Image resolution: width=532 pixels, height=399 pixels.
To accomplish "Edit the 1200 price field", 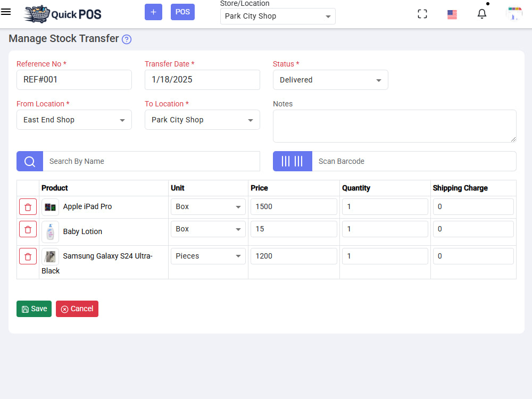I will (x=294, y=256).
